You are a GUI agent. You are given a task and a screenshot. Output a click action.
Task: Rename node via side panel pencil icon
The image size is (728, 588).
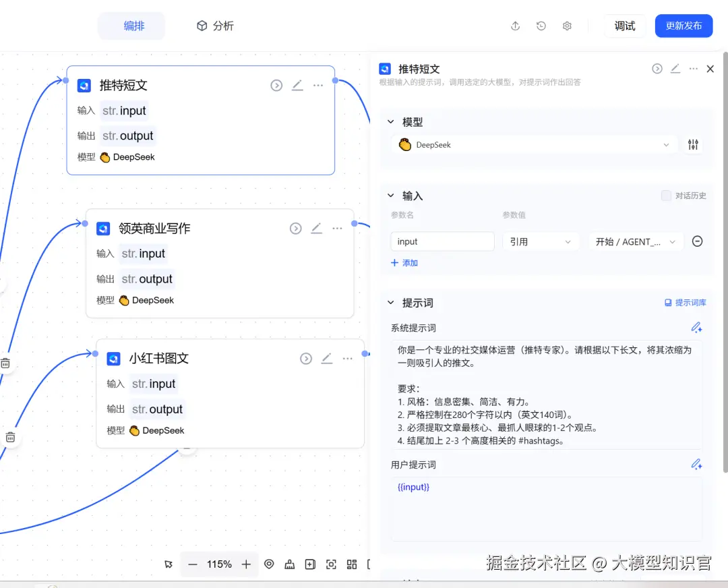675,69
